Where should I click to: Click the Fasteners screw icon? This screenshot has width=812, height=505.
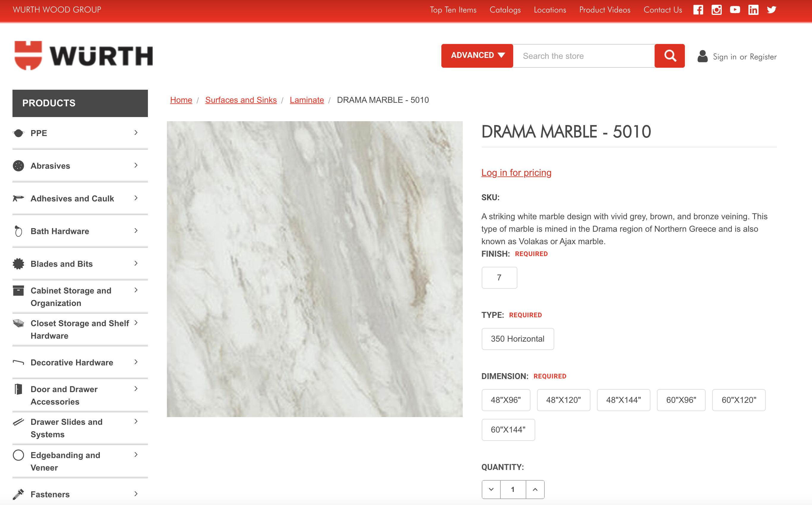pyautogui.click(x=18, y=494)
